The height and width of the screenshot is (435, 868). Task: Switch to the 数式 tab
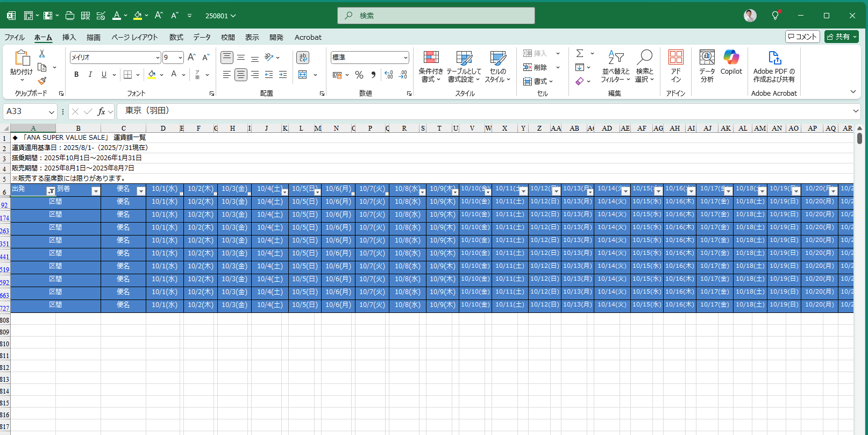(176, 37)
